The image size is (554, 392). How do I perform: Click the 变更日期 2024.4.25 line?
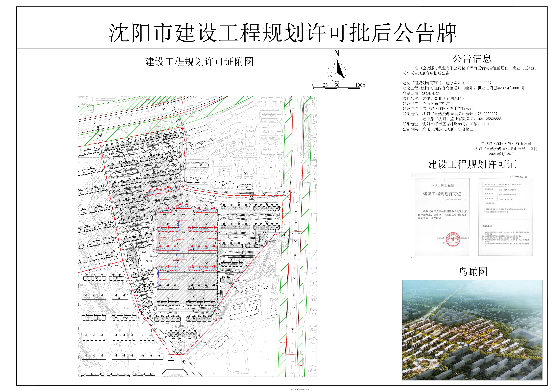(x=421, y=93)
